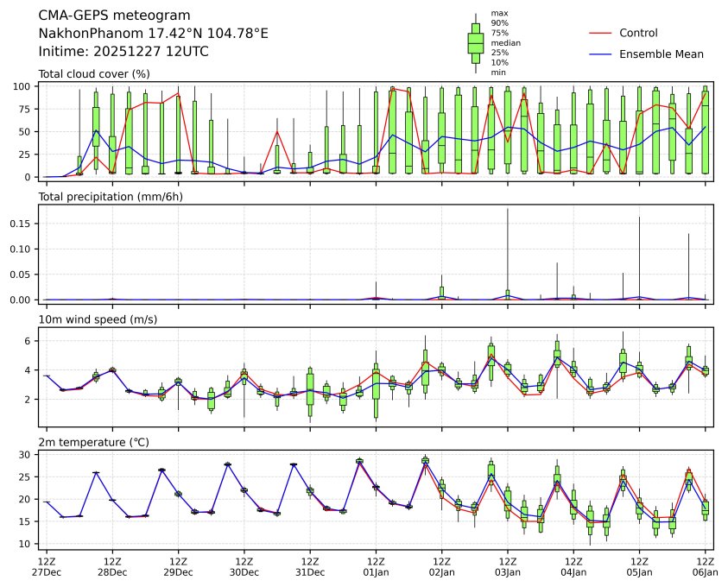
Task: Click the 12Z 06Jan time axis label
Action: pos(706,566)
